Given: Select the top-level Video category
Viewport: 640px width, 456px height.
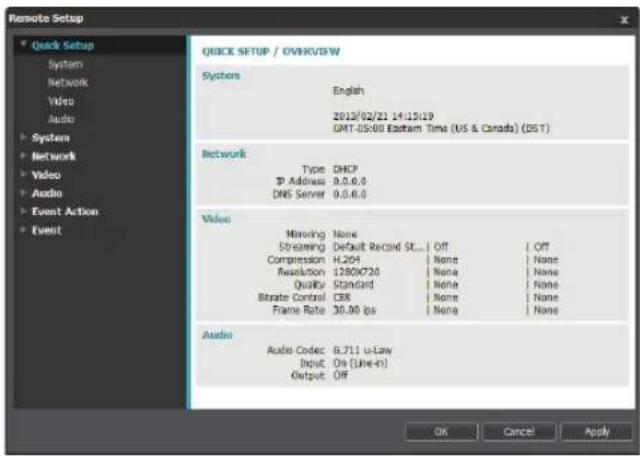Looking at the screenshot, I should tap(46, 175).
